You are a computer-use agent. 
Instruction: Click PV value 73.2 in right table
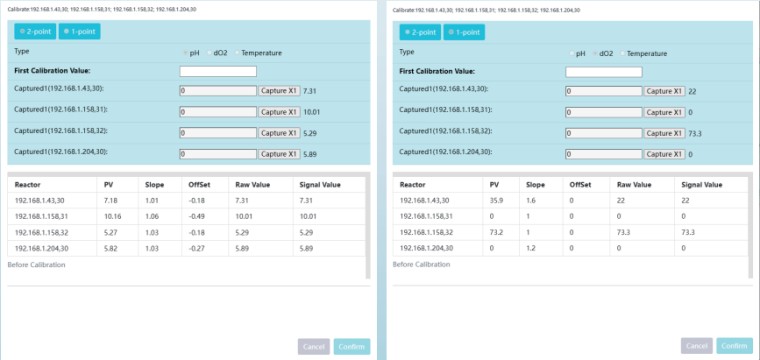pos(495,233)
